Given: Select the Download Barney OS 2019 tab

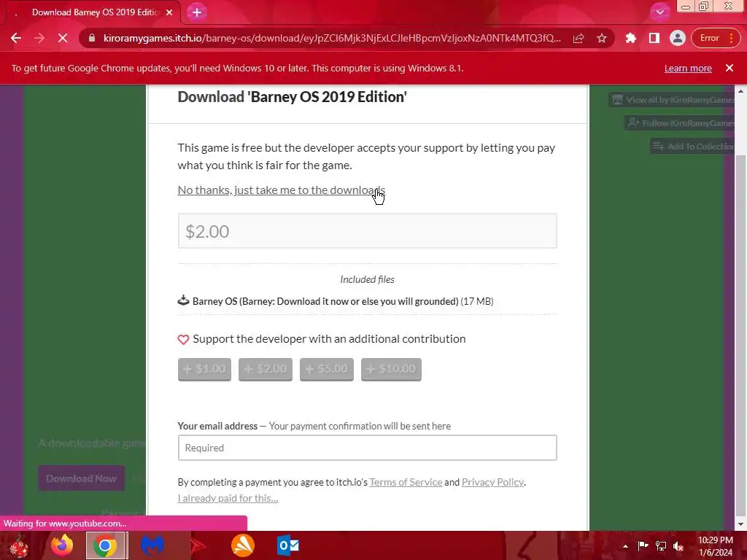Looking at the screenshot, I should coord(95,12).
